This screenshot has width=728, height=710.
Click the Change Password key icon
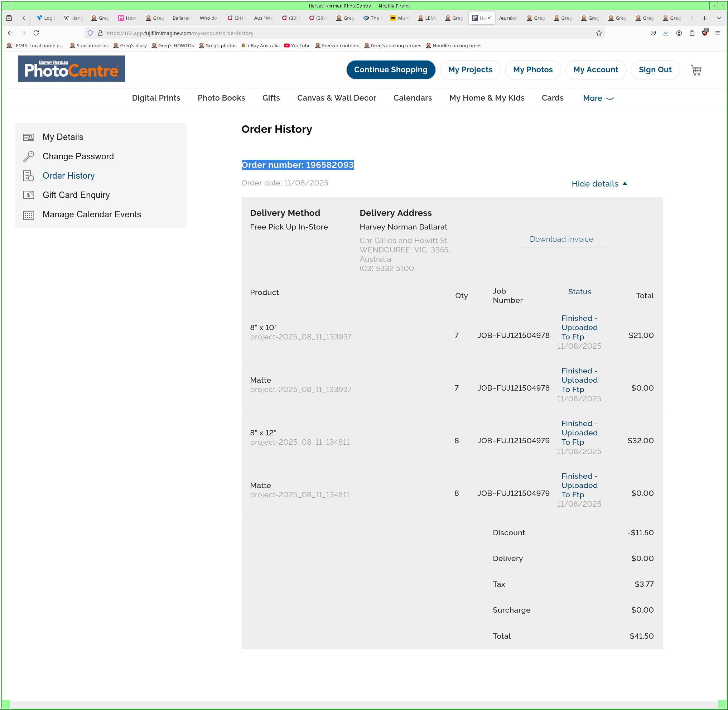coord(29,156)
